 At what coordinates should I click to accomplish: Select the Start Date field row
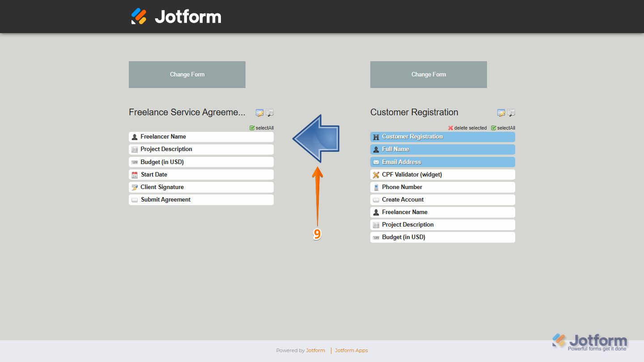click(x=201, y=175)
